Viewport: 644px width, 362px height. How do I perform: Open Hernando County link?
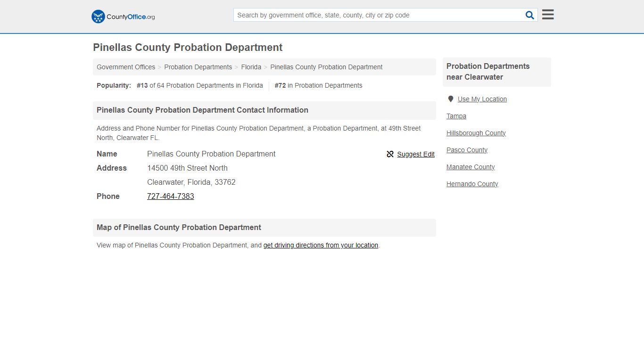click(x=472, y=184)
